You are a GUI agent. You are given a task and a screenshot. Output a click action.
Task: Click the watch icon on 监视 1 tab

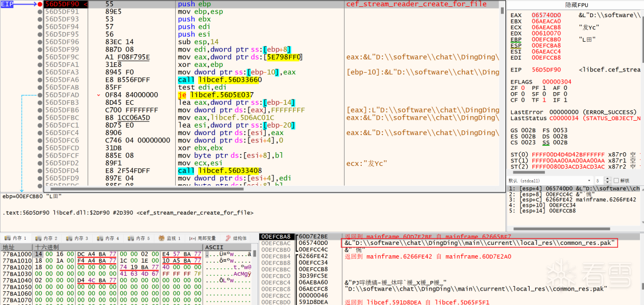pos(162,238)
